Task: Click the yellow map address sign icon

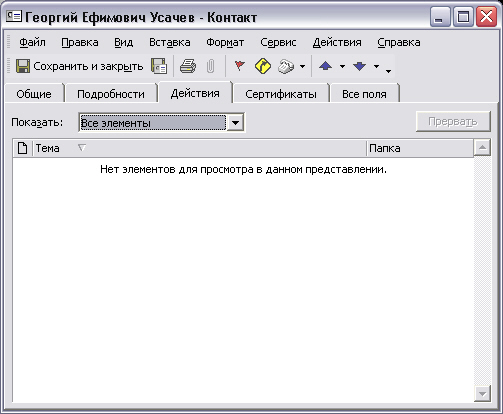Action: (263, 66)
